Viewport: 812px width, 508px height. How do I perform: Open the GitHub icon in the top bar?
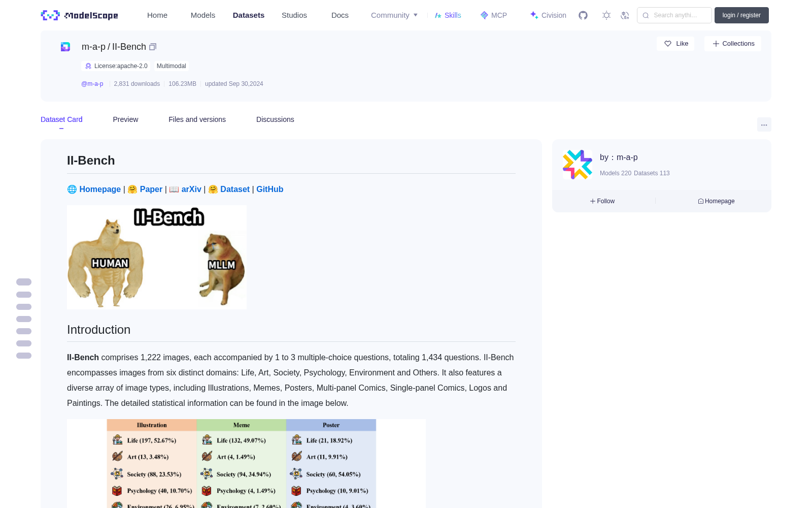click(583, 15)
